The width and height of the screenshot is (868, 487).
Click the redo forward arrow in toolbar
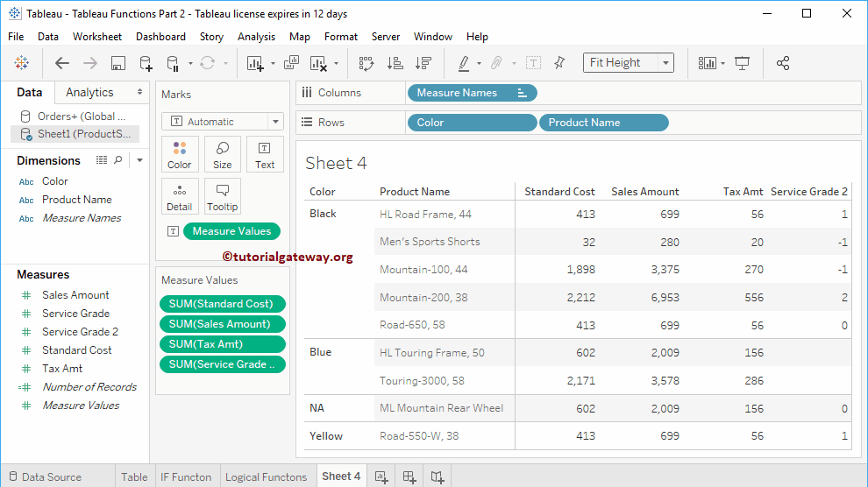coord(89,63)
